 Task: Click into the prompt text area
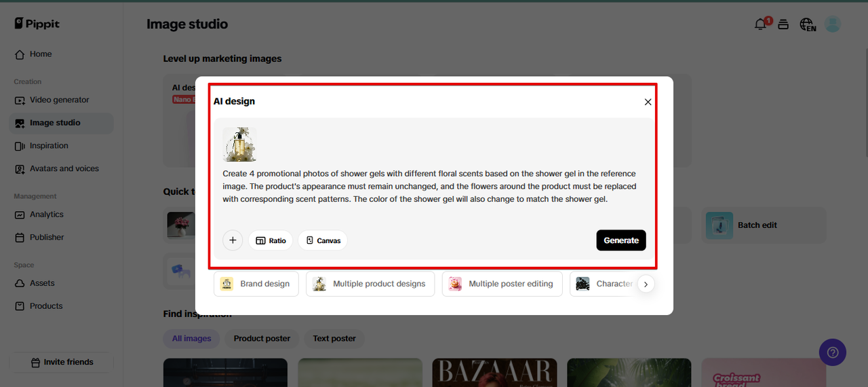(434, 187)
